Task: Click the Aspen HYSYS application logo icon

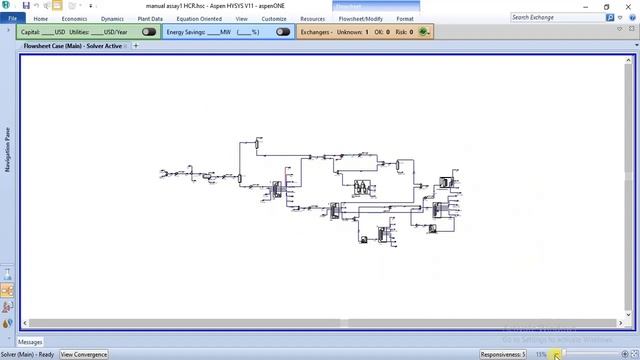Action: (6, 5)
